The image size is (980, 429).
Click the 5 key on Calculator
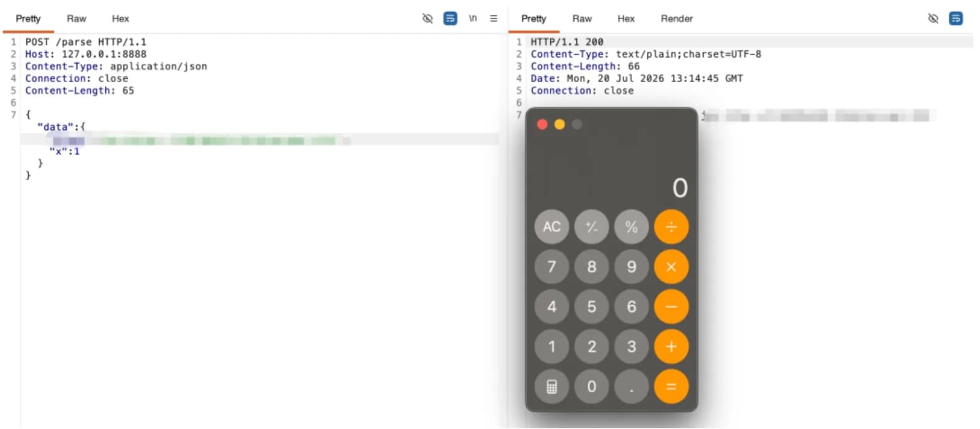(x=592, y=306)
